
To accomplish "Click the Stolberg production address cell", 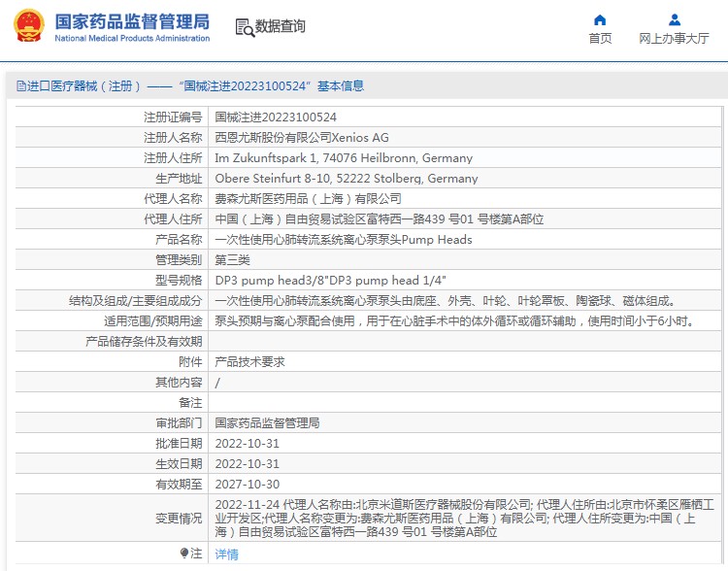I will pos(346,178).
